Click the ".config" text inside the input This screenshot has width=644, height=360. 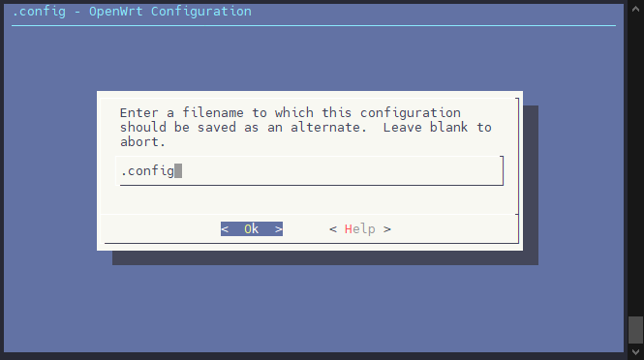click(147, 170)
